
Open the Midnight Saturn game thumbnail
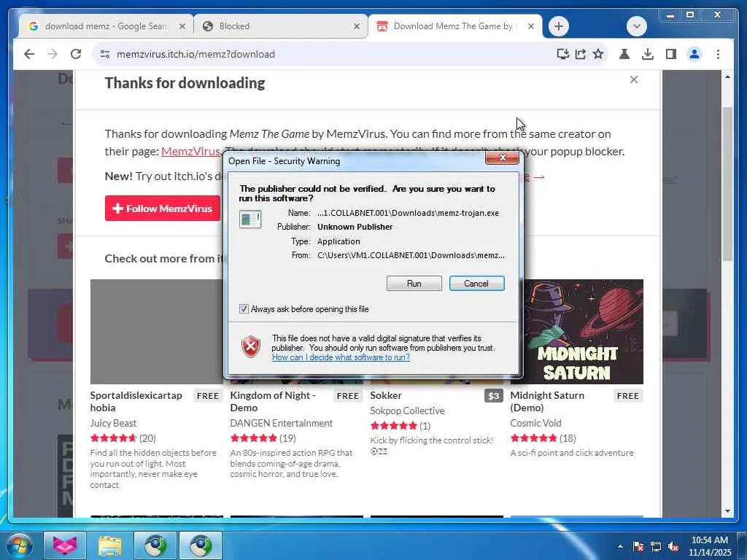[577, 332]
